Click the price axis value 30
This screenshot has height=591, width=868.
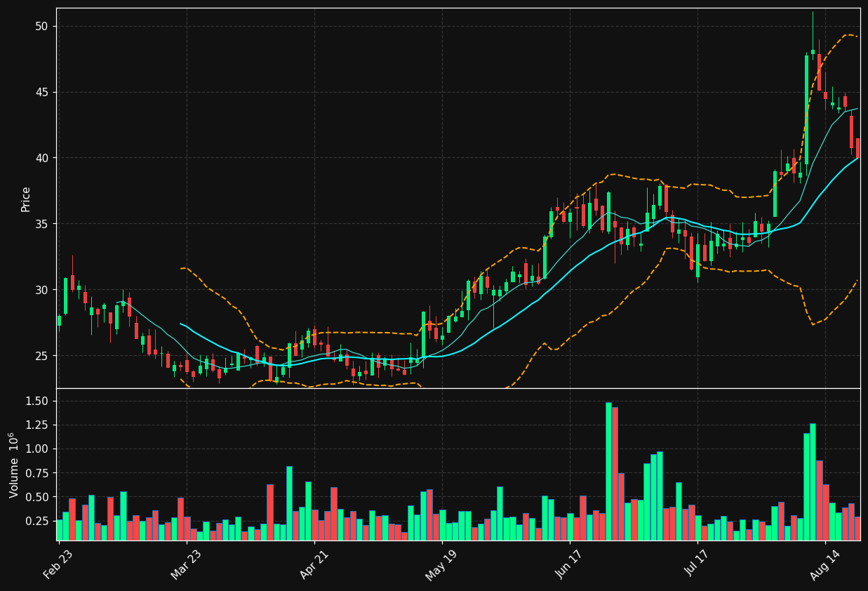(43, 290)
